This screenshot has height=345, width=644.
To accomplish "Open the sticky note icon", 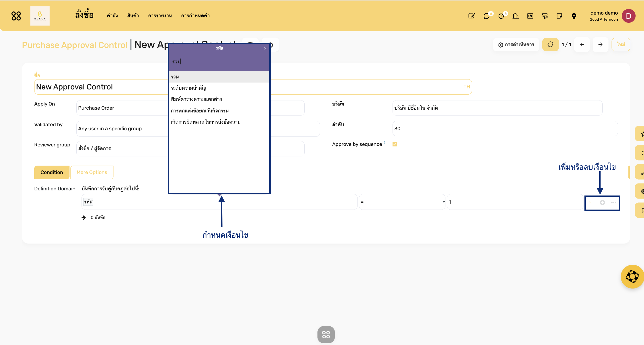I will pos(559,16).
